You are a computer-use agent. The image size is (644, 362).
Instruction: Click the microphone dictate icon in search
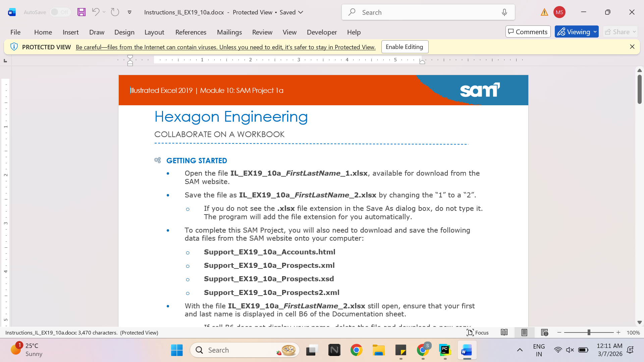[x=504, y=12]
